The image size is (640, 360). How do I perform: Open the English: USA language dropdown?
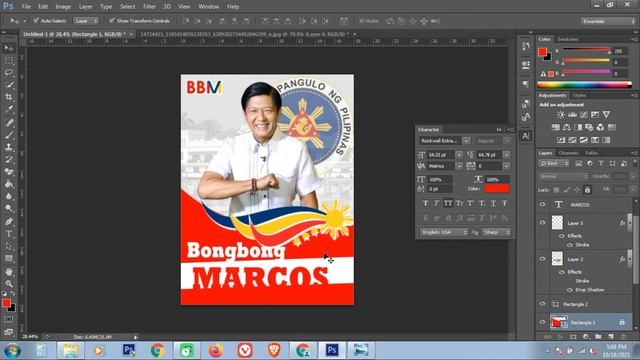click(x=444, y=232)
